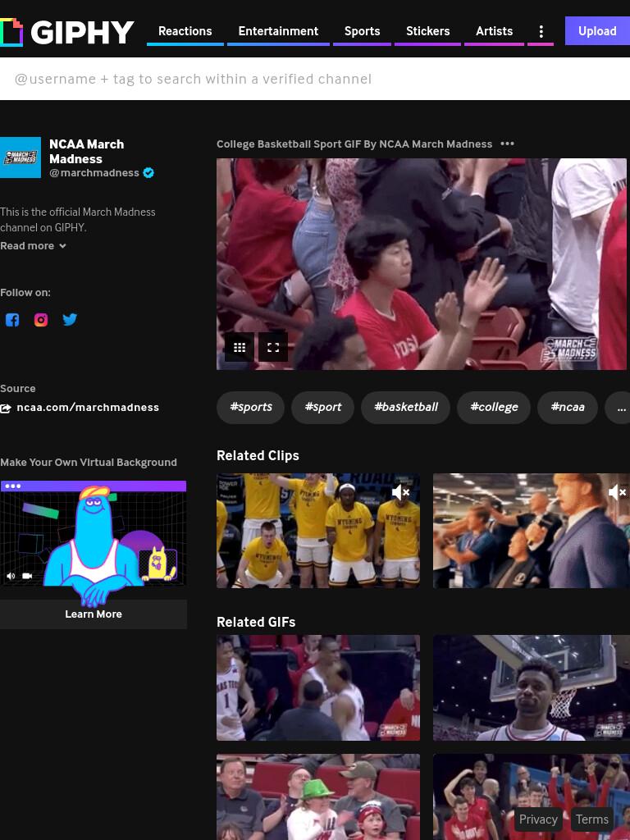Viewport: 630px width, 840px height.
Task: Open the GIF in fullscreen
Action: click(x=273, y=347)
